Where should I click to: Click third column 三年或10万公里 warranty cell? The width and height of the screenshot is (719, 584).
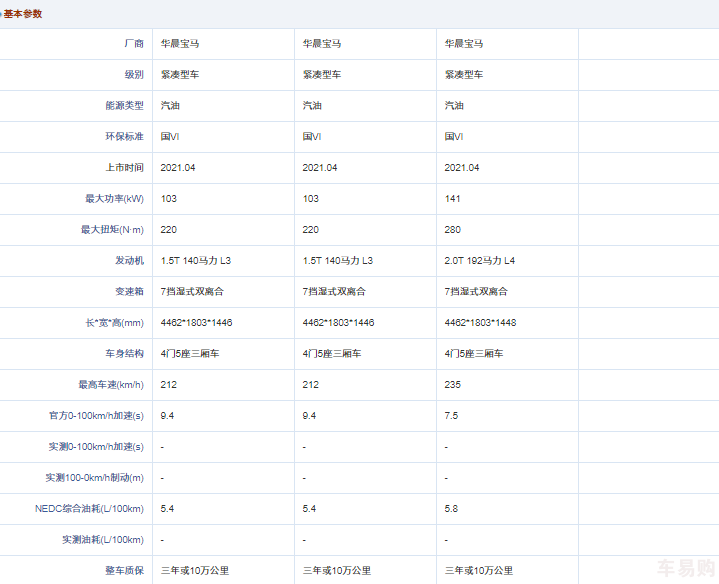(x=479, y=570)
